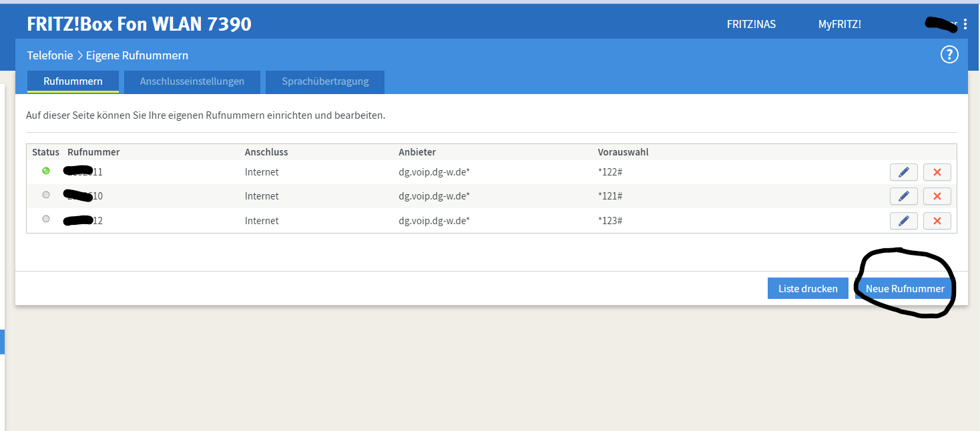Screen dimensions: 980x431
Task: Edit the number with prefix *123#
Action: (904, 221)
